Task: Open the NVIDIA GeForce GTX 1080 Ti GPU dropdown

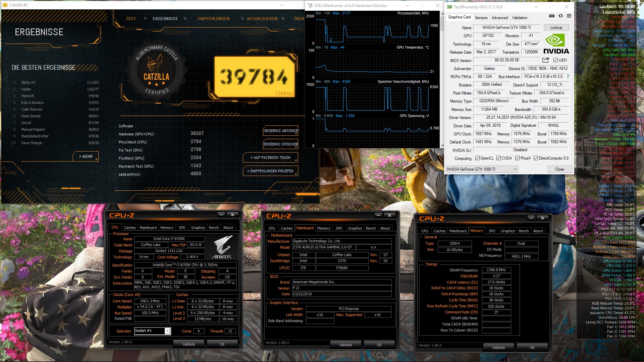Action: click(x=482, y=169)
